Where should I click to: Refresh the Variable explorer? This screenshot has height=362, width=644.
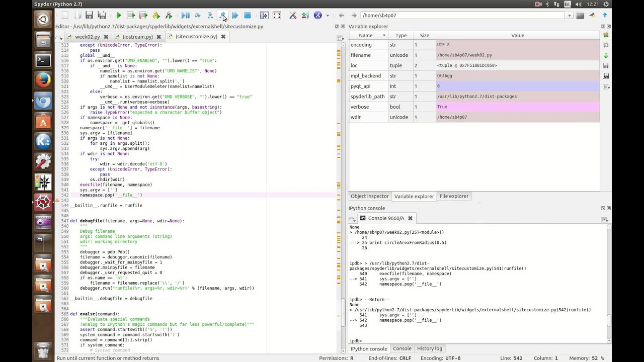[606, 35]
